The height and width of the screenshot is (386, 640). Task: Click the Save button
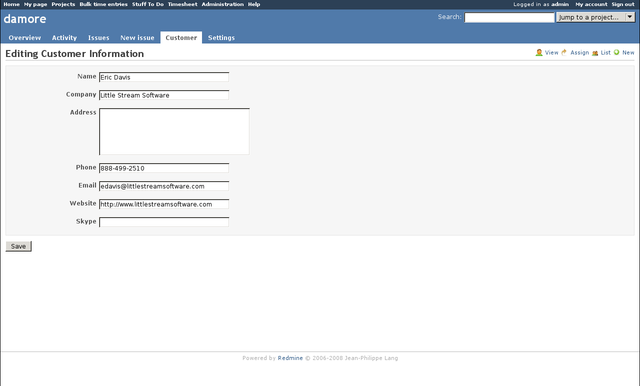[18, 246]
